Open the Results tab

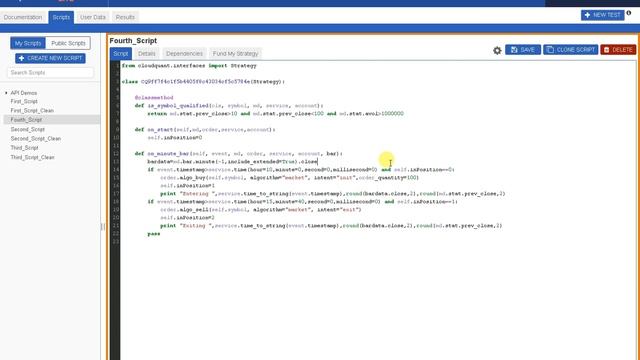(125, 17)
